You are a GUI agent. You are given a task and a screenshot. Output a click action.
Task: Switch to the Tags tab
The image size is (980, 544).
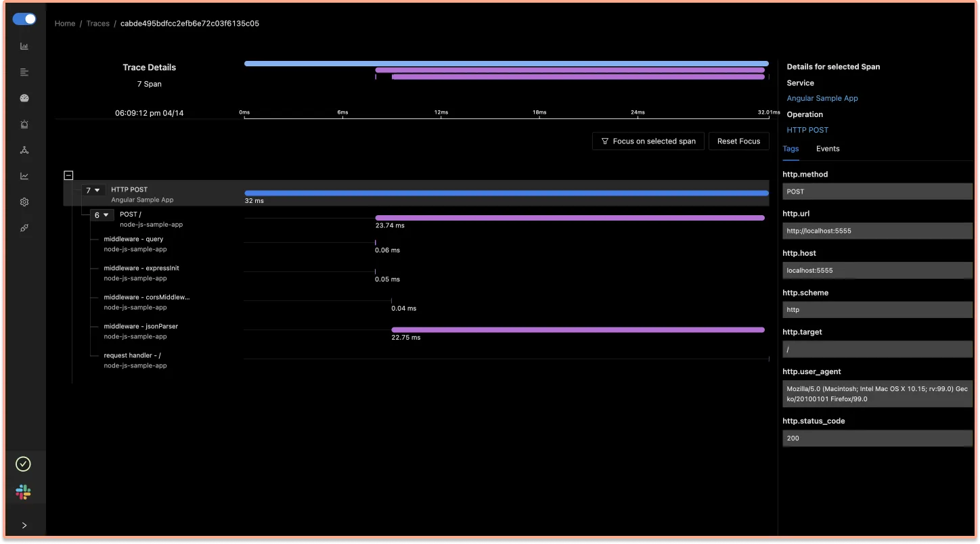pos(790,149)
